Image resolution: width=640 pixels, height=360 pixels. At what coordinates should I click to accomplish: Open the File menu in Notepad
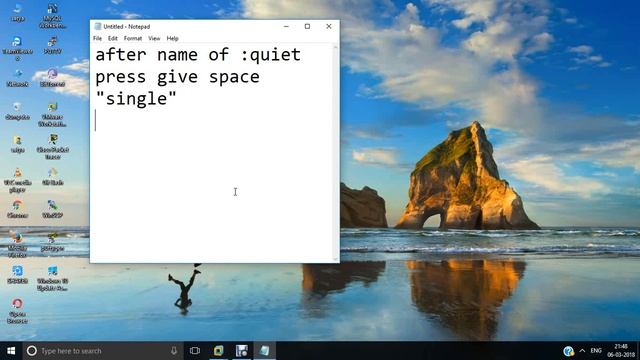(97, 38)
